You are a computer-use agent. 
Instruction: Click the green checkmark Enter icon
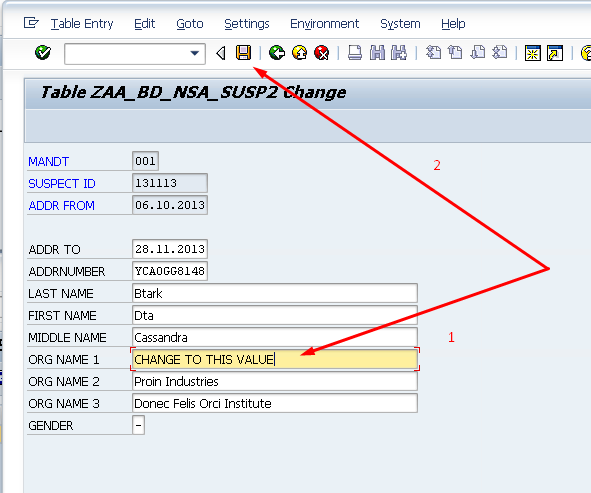tap(43, 53)
